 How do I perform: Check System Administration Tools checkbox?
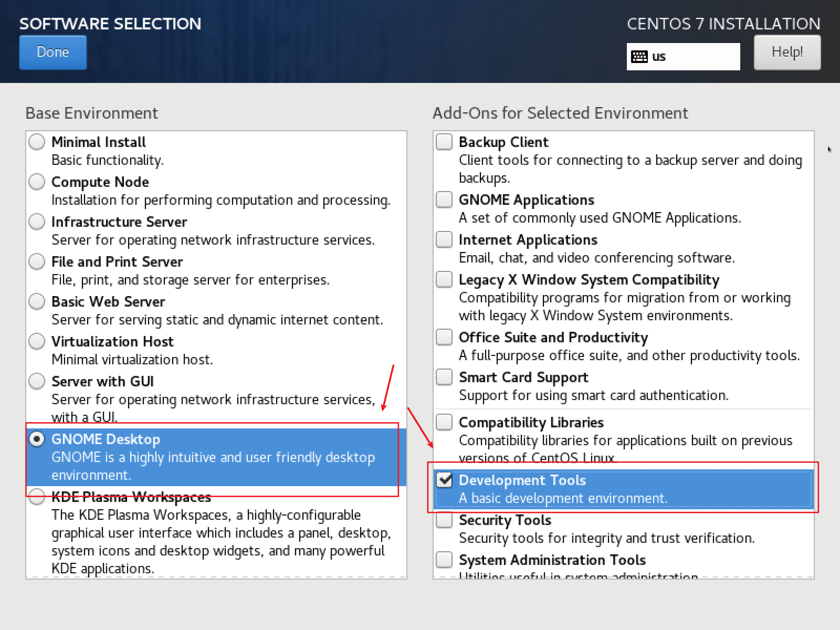pos(444,560)
